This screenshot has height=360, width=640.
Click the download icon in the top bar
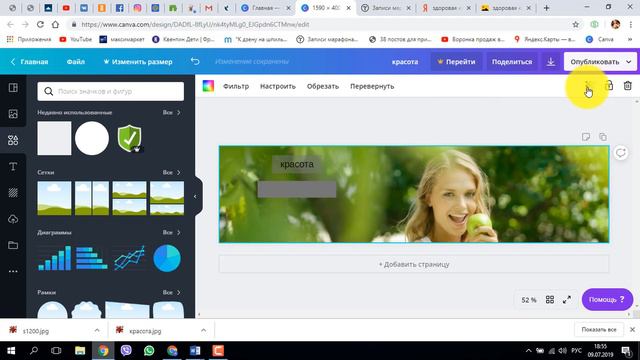551,62
